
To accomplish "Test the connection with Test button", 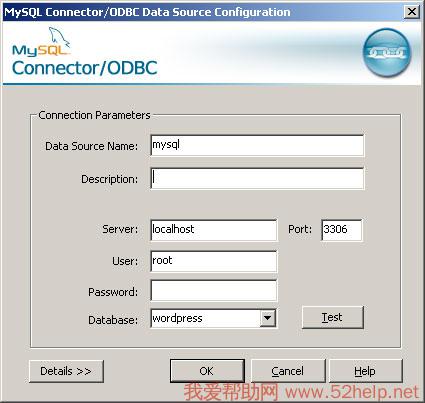I will pos(332,317).
